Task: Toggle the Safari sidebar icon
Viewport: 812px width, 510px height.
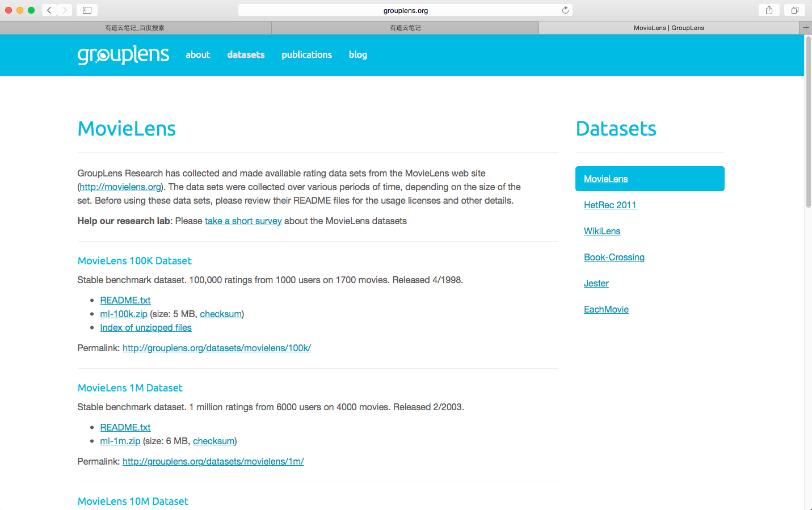Action: (x=87, y=10)
